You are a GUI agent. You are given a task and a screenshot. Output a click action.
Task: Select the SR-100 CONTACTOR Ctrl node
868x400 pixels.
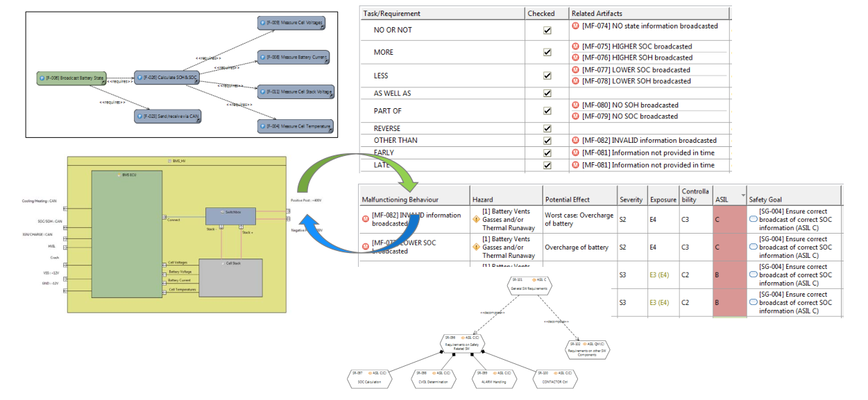555,378
